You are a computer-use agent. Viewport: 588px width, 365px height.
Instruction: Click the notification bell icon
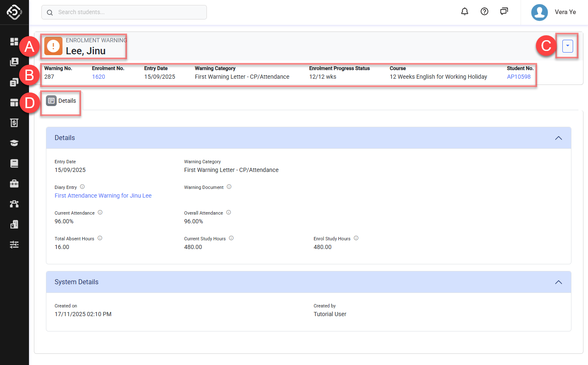click(x=465, y=12)
